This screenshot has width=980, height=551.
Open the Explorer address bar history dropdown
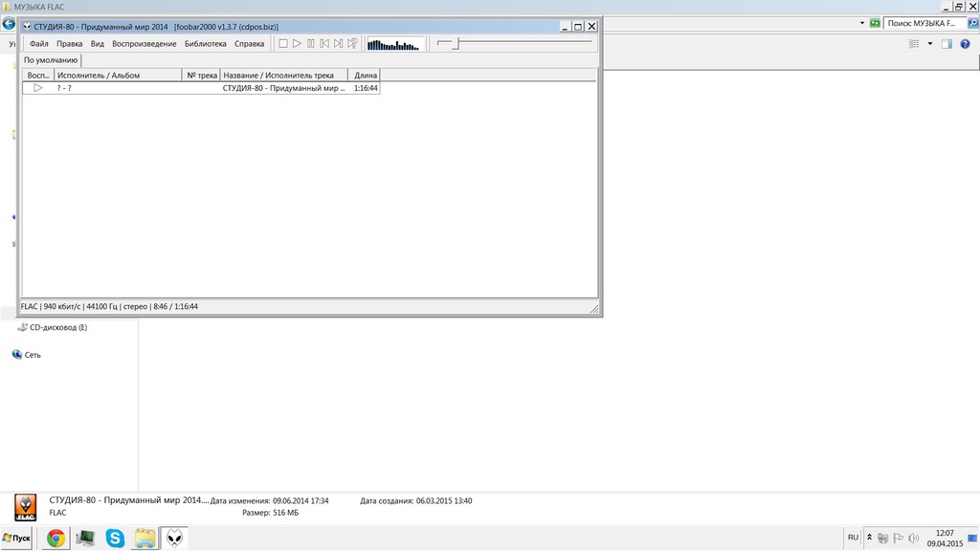pos(862,23)
